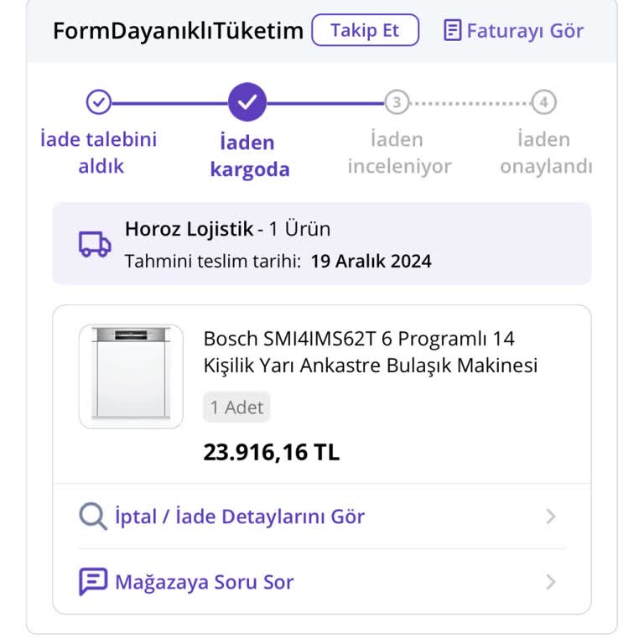Expand chevron on İptal / İade Detaylarını row
644x644 pixels.
click(x=551, y=517)
